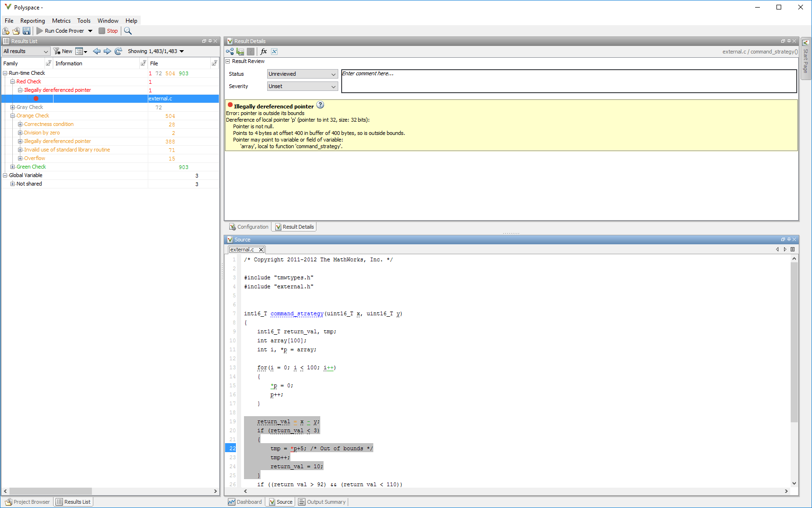Open the Severity dropdown showing Unset
This screenshot has width=812, height=508.
[302, 86]
